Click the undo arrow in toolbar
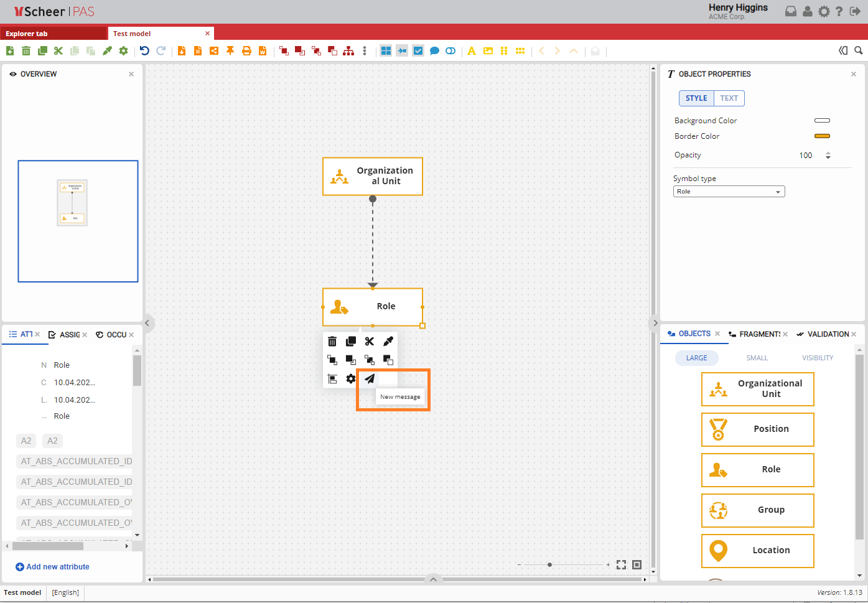 point(144,51)
